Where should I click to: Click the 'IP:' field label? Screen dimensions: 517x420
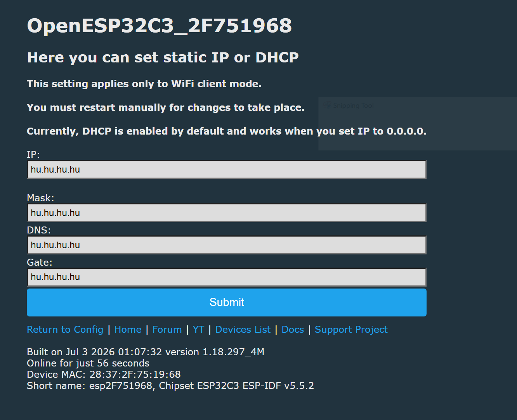coord(33,154)
